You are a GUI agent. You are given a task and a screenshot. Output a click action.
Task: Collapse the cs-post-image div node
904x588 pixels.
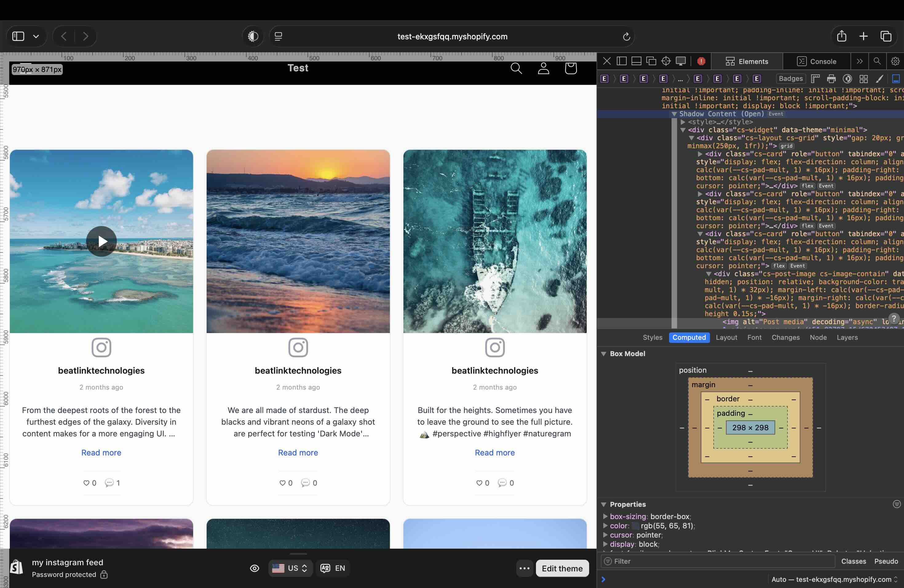coord(709,274)
